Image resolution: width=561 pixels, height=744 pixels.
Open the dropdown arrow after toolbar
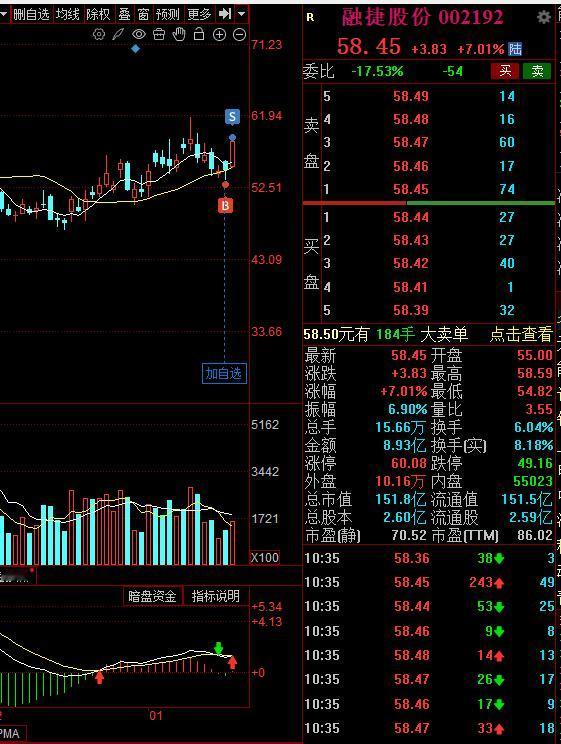tap(242, 14)
